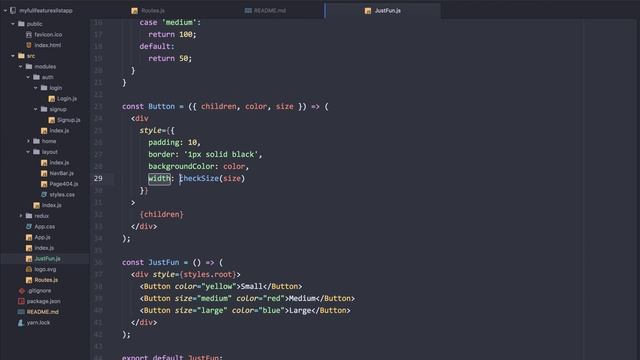The image size is (640, 360).
Task: Switch to the README.md tab
Action: 265,11
